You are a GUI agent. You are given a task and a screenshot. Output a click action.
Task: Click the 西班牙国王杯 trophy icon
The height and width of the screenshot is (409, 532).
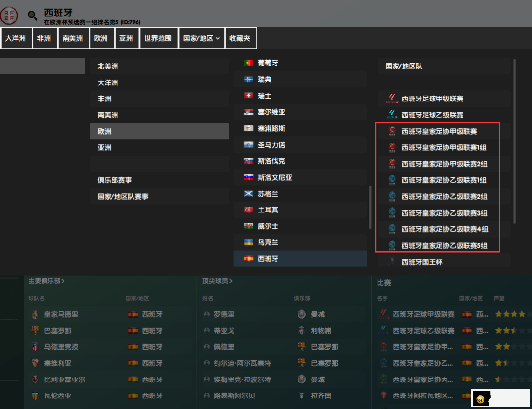tap(392, 262)
